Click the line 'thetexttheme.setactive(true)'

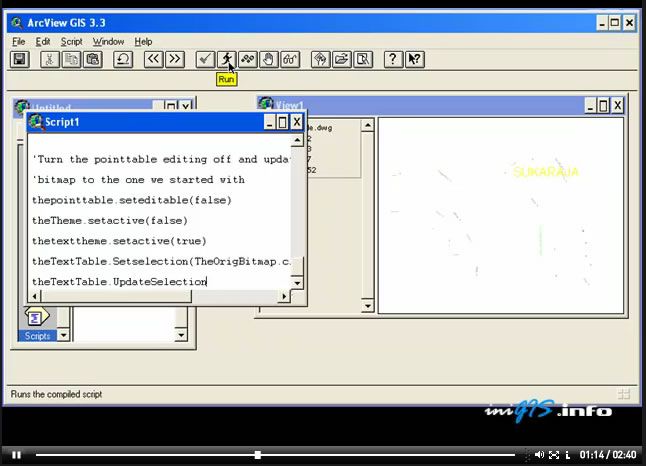[119, 241]
